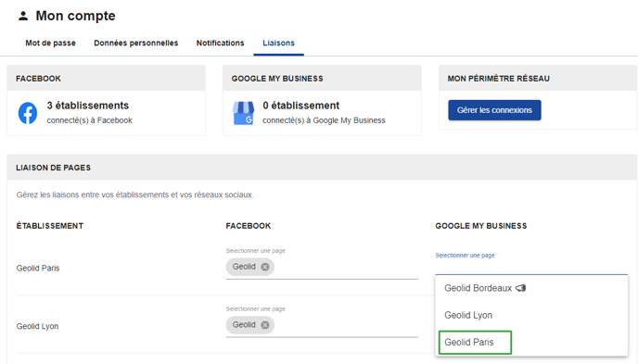
Task: Click the megaphone icon next to Geolid Bordeaux
Action: 521,288
